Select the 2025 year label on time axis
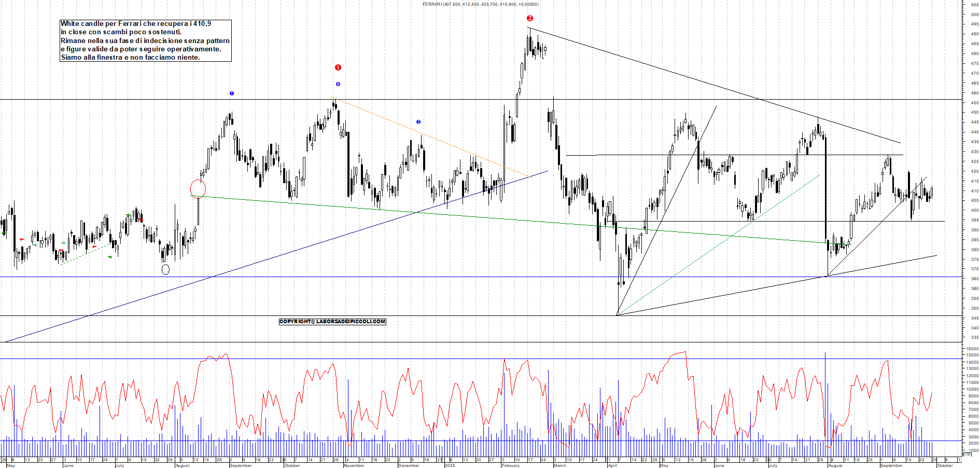 [x=450, y=465]
